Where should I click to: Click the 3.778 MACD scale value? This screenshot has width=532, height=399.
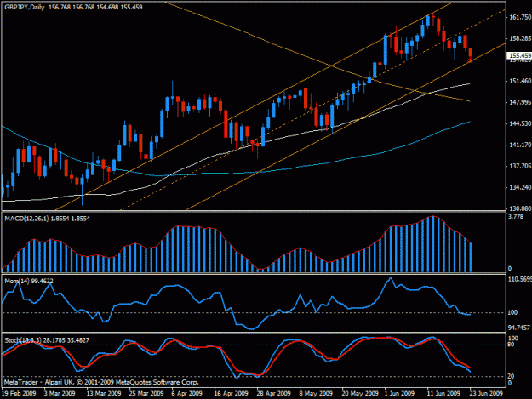(x=516, y=217)
